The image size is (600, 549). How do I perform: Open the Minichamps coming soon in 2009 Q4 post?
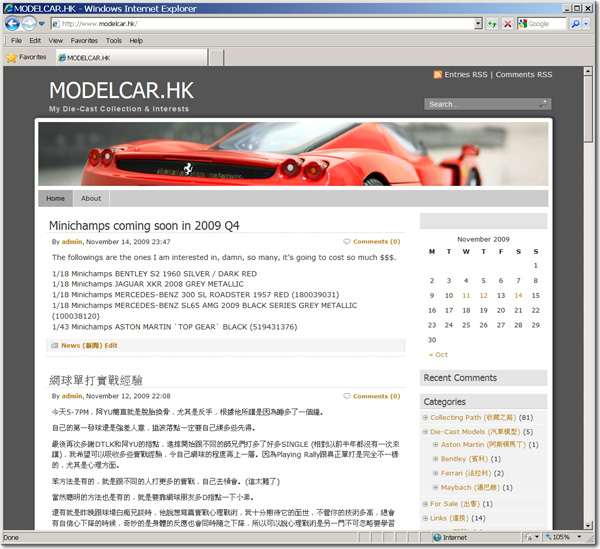144,226
